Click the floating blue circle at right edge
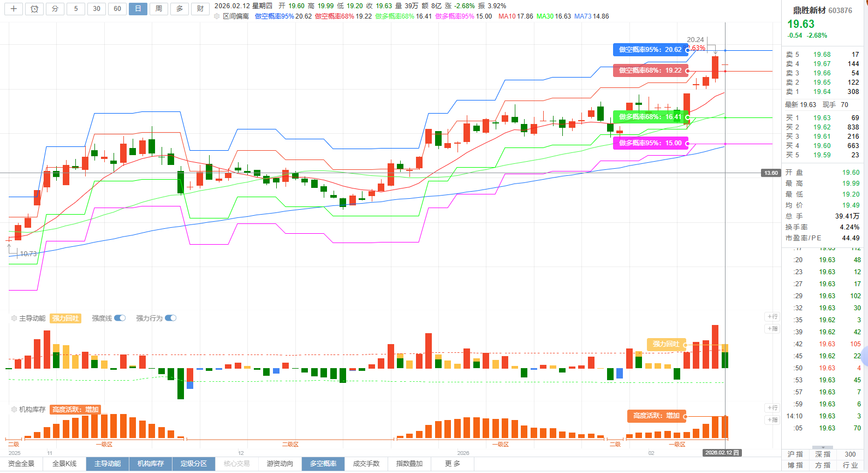This screenshot has height=473, width=868. click(x=865, y=356)
